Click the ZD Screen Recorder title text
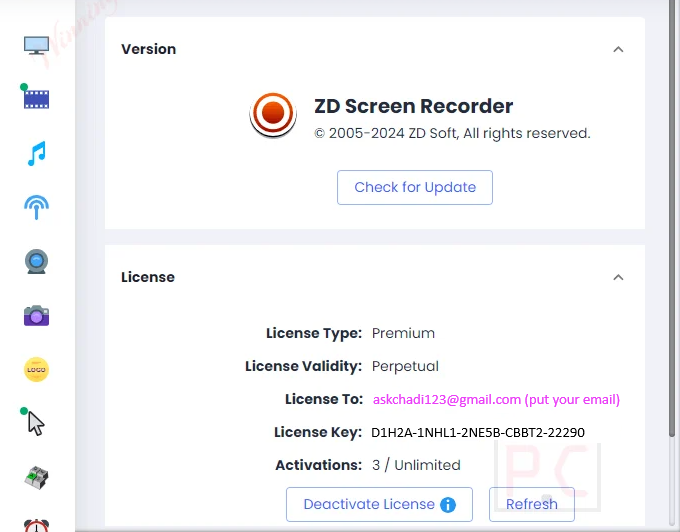This screenshot has height=532, width=680. [414, 106]
